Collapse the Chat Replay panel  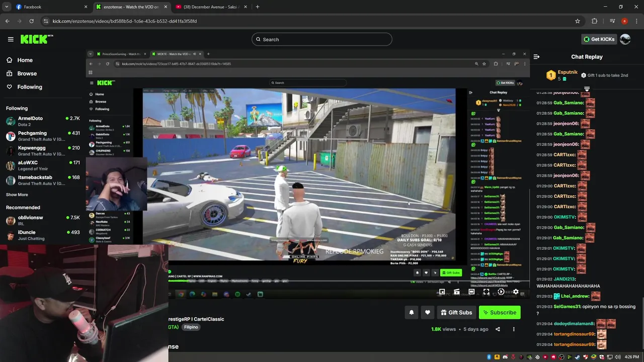coord(536,57)
